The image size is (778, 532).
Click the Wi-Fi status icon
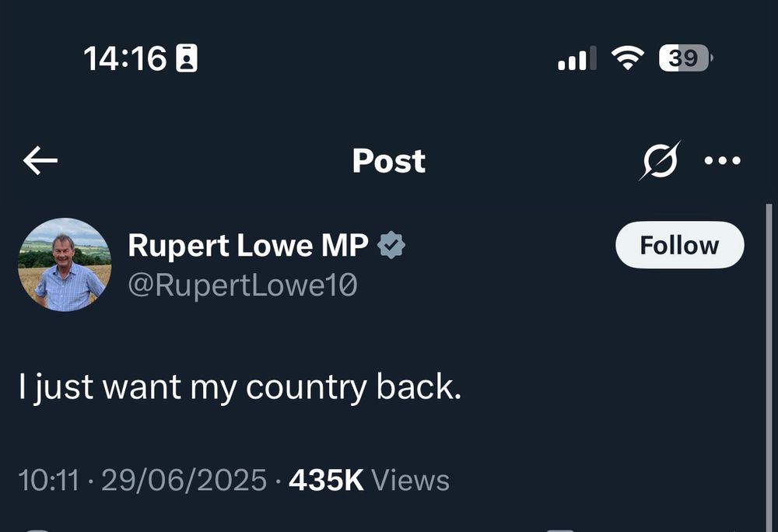click(627, 58)
